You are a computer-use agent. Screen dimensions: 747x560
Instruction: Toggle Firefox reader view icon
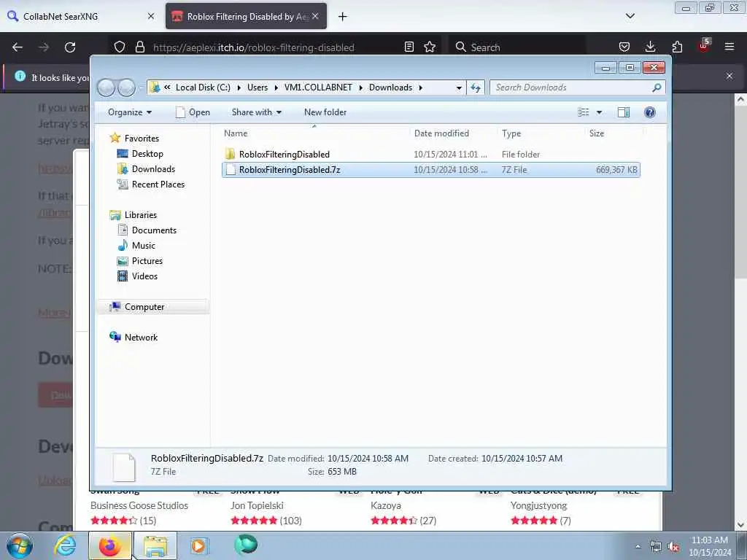(409, 47)
